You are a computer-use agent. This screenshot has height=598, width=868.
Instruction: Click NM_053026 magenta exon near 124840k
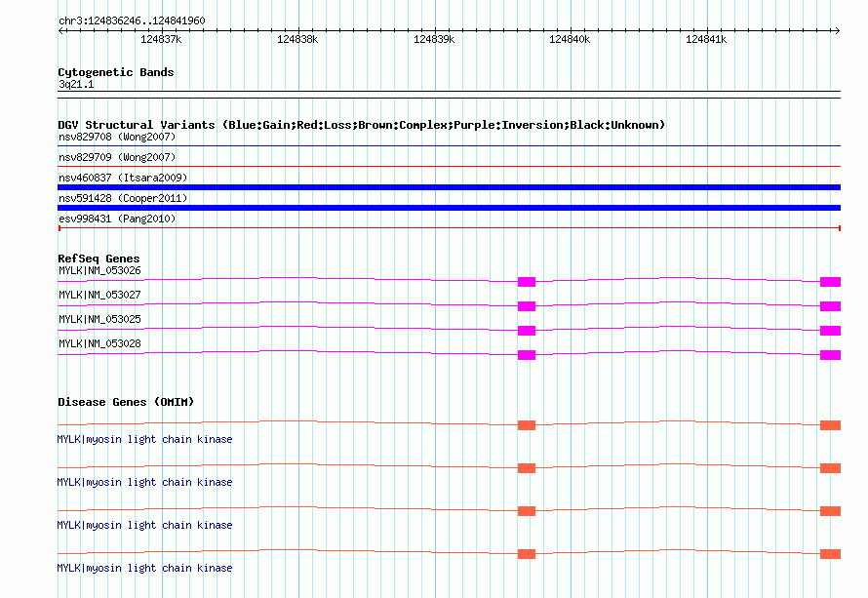click(x=527, y=282)
